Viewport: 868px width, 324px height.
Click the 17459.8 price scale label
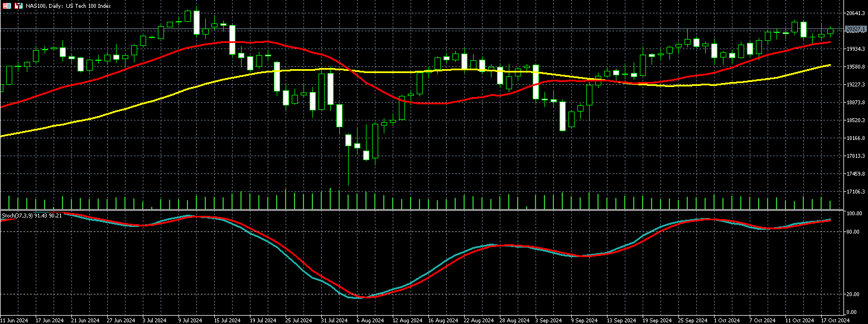[x=856, y=174]
